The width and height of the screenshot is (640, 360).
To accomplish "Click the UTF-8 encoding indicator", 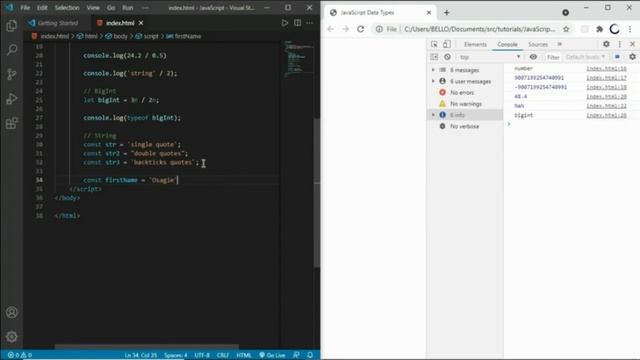I will [202, 355].
